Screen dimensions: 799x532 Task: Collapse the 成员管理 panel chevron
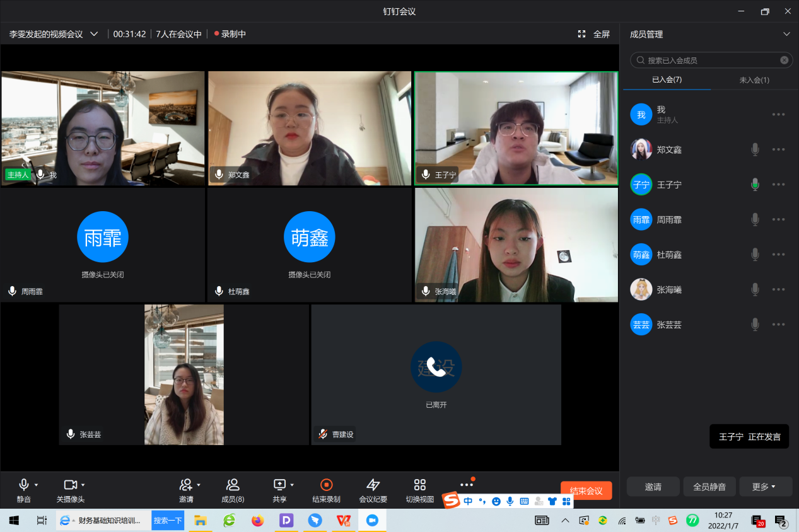coord(786,34)
